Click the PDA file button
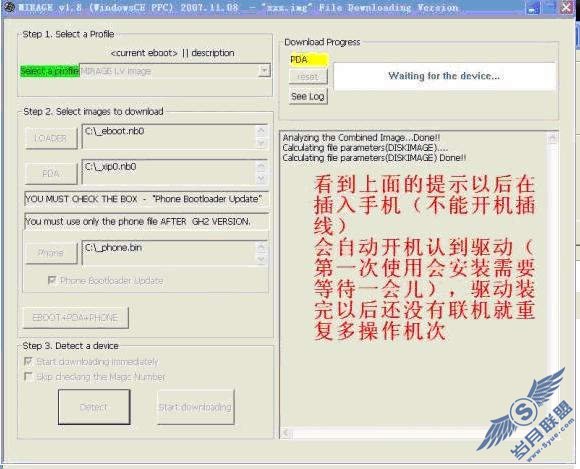Screen dimensions: 580x469 click(51, 173)
